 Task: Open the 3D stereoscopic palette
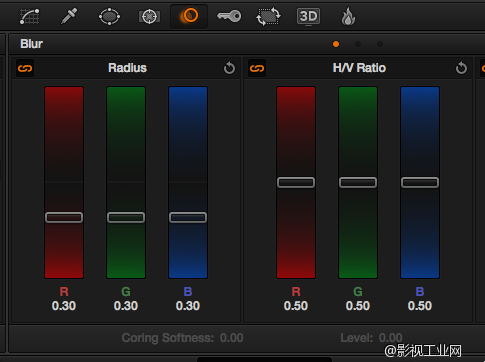(x=308, y=16)
